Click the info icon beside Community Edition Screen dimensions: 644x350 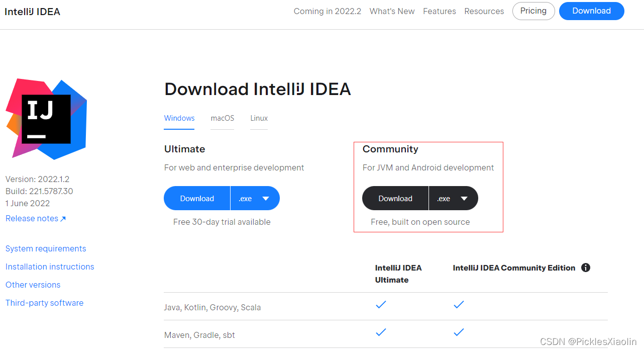585,268
